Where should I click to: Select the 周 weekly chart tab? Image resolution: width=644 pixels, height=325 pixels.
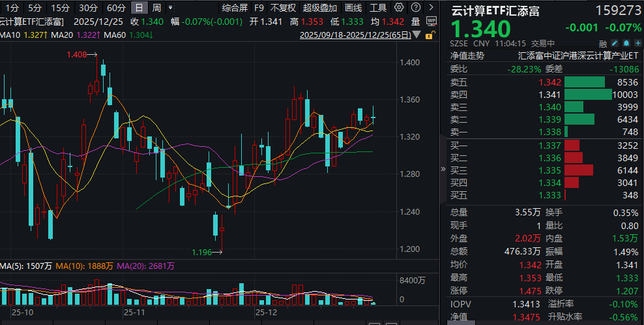(156, 8)
